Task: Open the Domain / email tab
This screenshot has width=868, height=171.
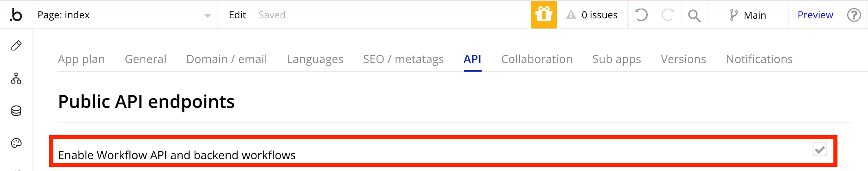Action: point(226,59)
